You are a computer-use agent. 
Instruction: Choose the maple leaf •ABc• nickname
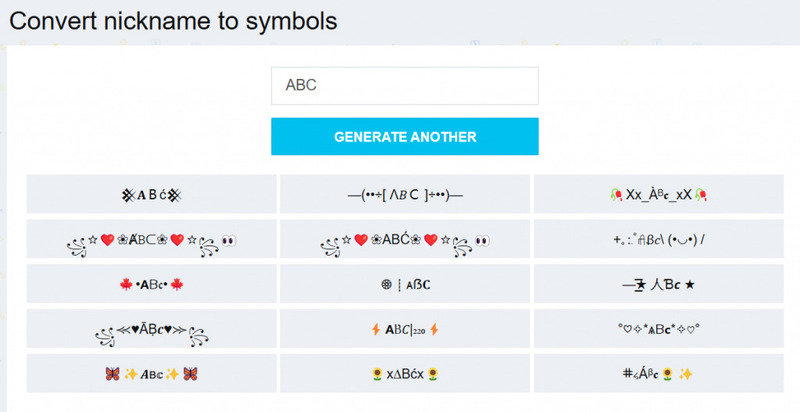[152, 284]
